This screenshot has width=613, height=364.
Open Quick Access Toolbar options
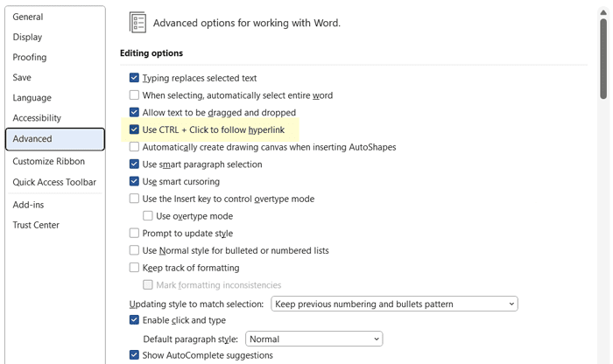(x=54, y=183)
